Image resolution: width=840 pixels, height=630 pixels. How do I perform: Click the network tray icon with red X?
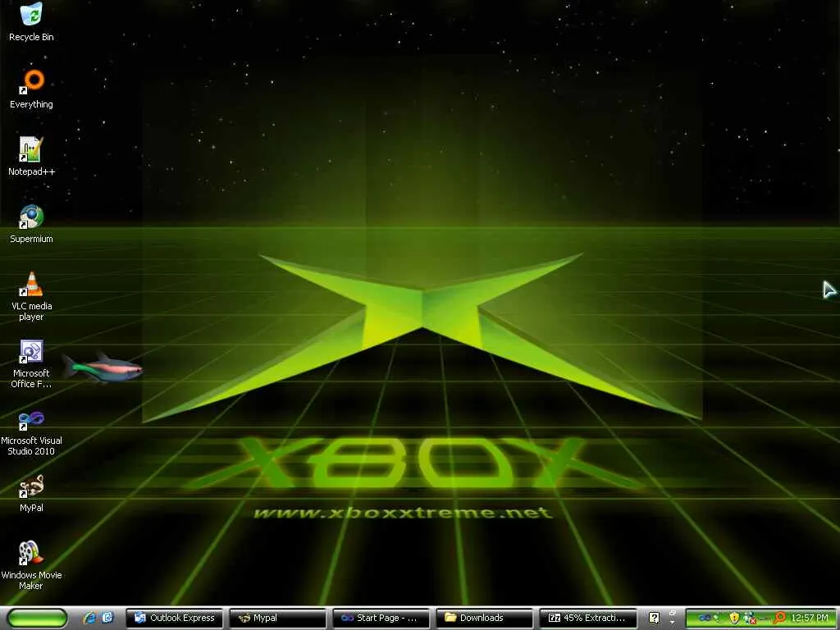point(750,618)
